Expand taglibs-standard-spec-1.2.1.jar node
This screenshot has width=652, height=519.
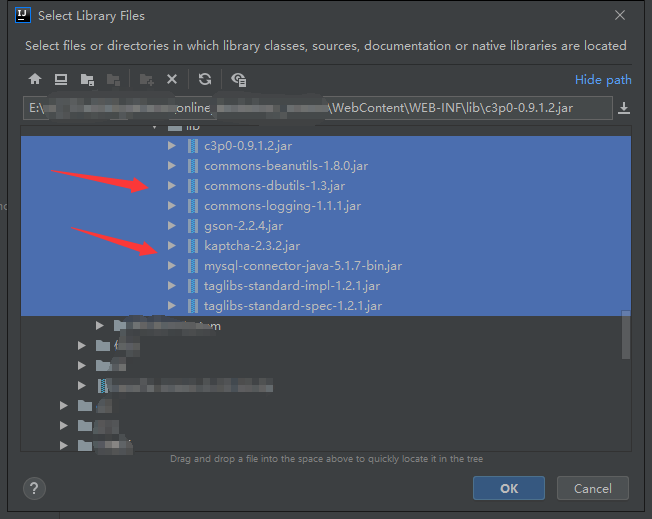point(171,306)
